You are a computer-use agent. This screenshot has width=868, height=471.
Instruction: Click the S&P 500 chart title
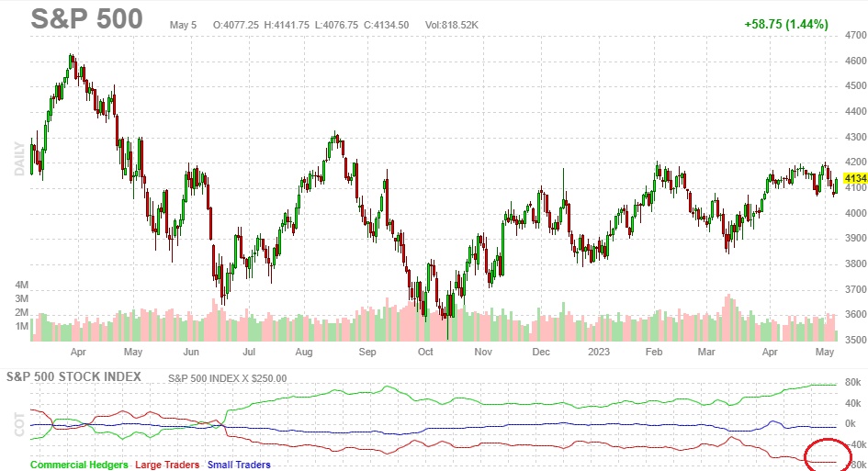tap(87, 18)
